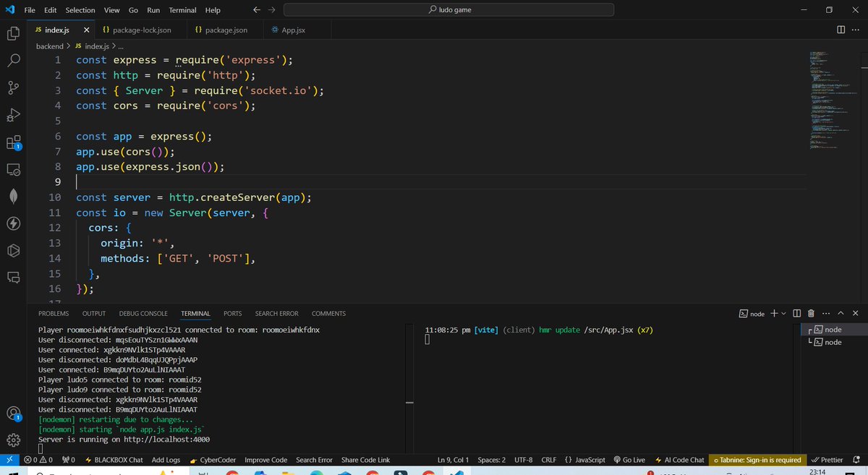Kill terminal using trash icon
868x475 pixels.
811,313
